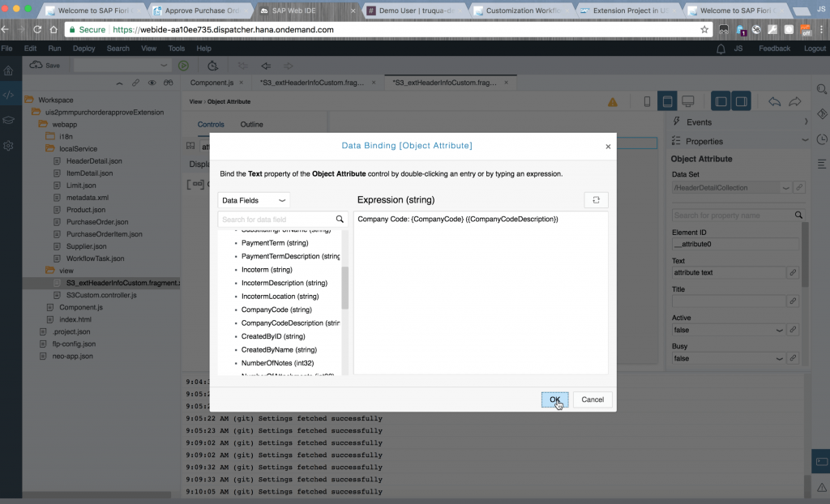
Task: Open the settings gear in left sidebar
Action: tap(8, 146)
